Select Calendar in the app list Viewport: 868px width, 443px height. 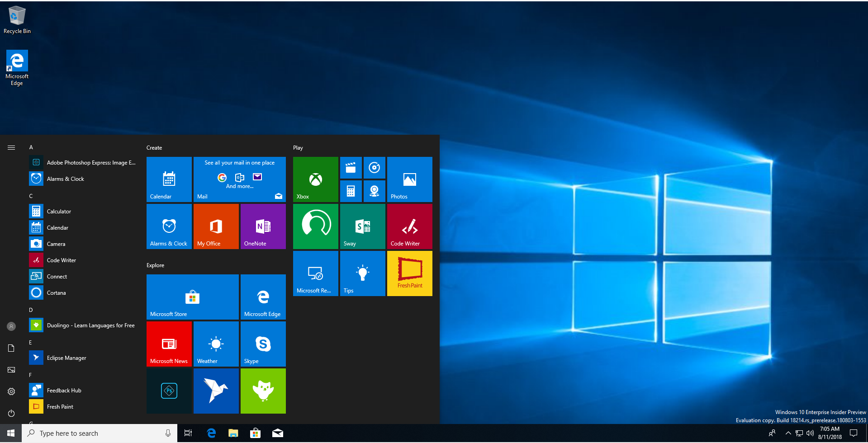point(83,228)
